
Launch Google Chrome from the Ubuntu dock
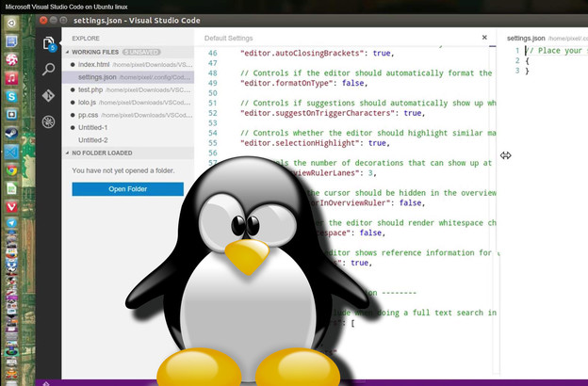pos(11,170)
